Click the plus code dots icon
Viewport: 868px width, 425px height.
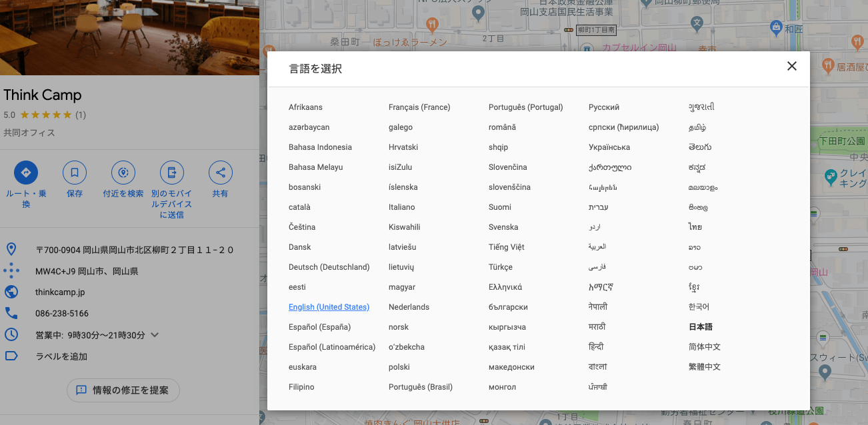pos(11,271)
